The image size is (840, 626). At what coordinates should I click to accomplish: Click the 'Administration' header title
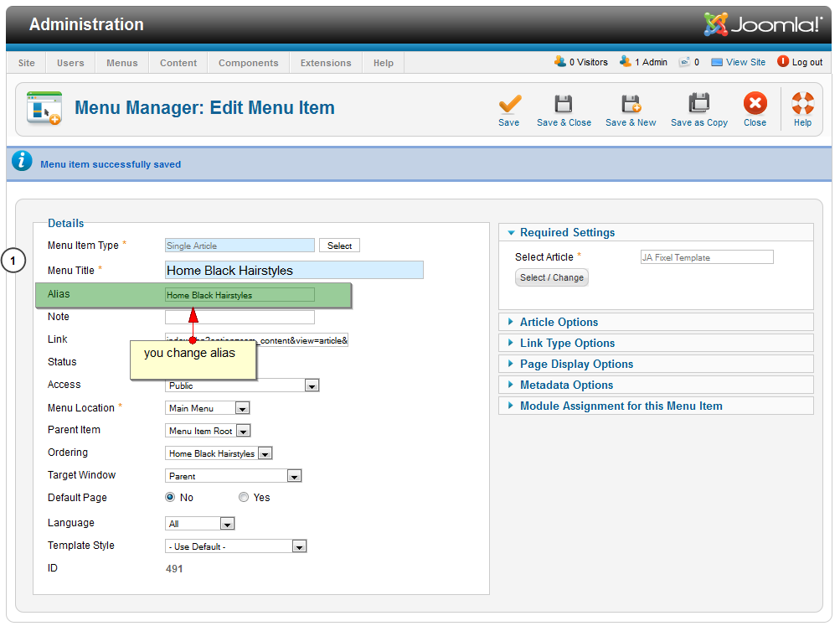click(86, 24)
